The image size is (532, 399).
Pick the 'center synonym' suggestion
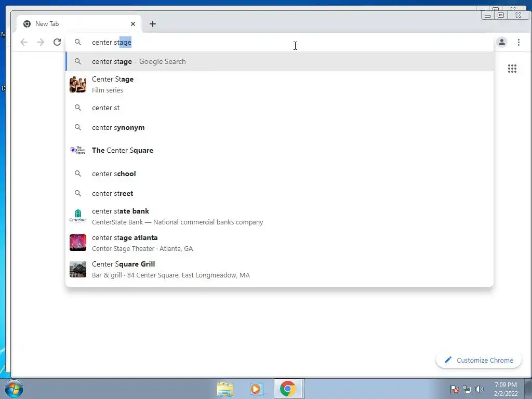pyautogui.click(x=280, y=128)
